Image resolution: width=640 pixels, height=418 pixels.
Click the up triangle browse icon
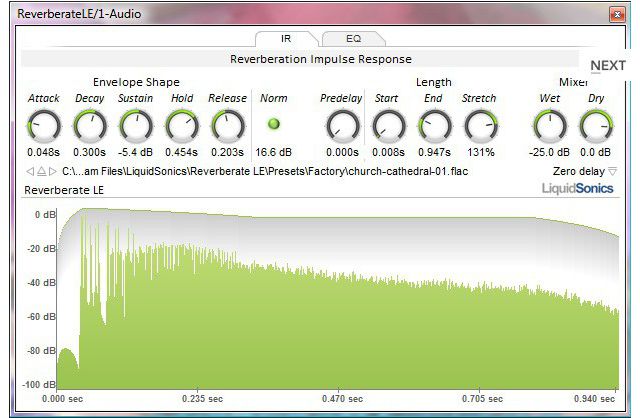pos(41,171)
